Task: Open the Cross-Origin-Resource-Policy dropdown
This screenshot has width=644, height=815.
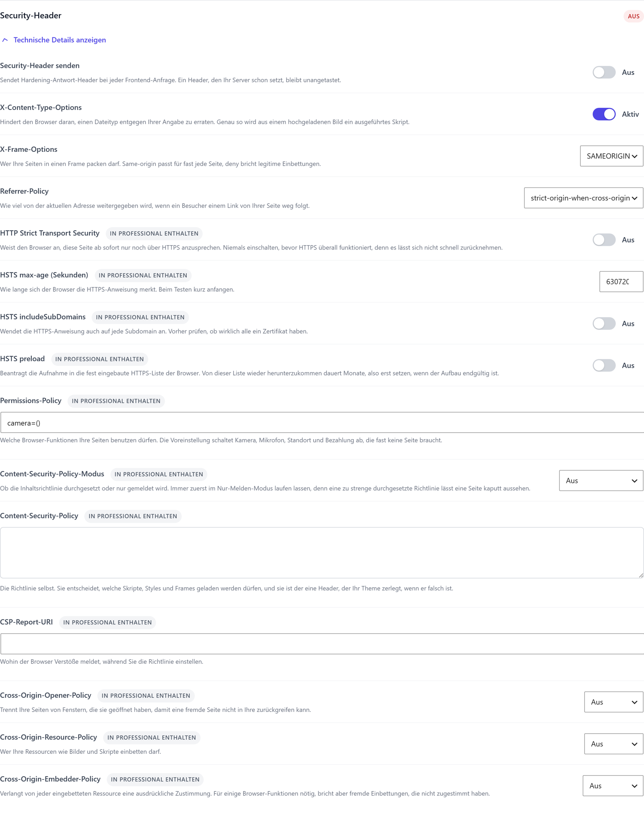Action: 613,744
